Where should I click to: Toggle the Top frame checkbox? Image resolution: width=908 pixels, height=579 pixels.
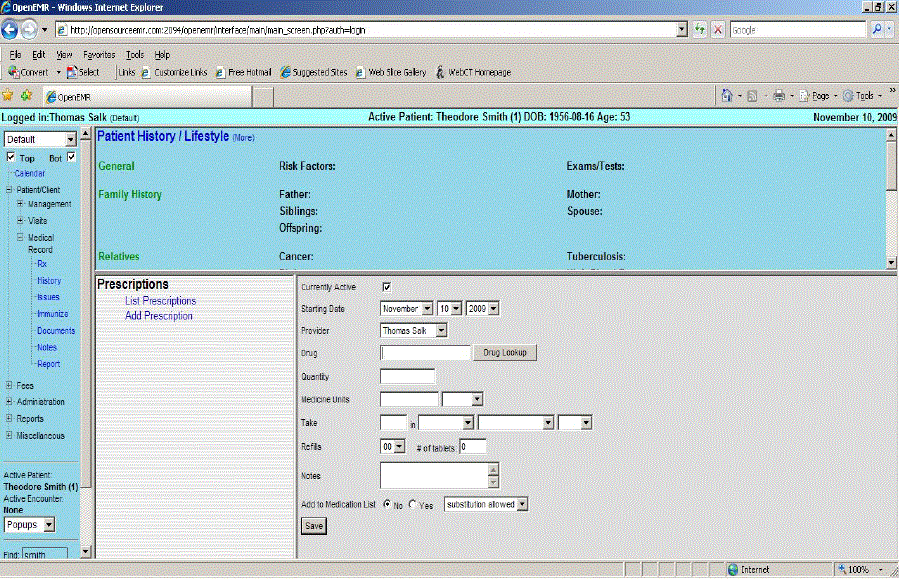pyautogui.click(x=10, y=158)
